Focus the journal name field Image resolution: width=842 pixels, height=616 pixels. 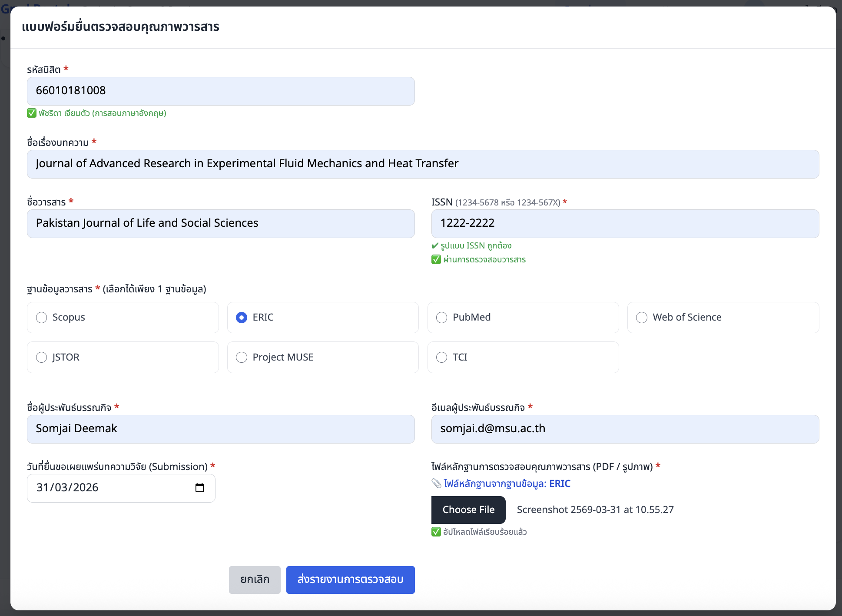click(221, 223)
